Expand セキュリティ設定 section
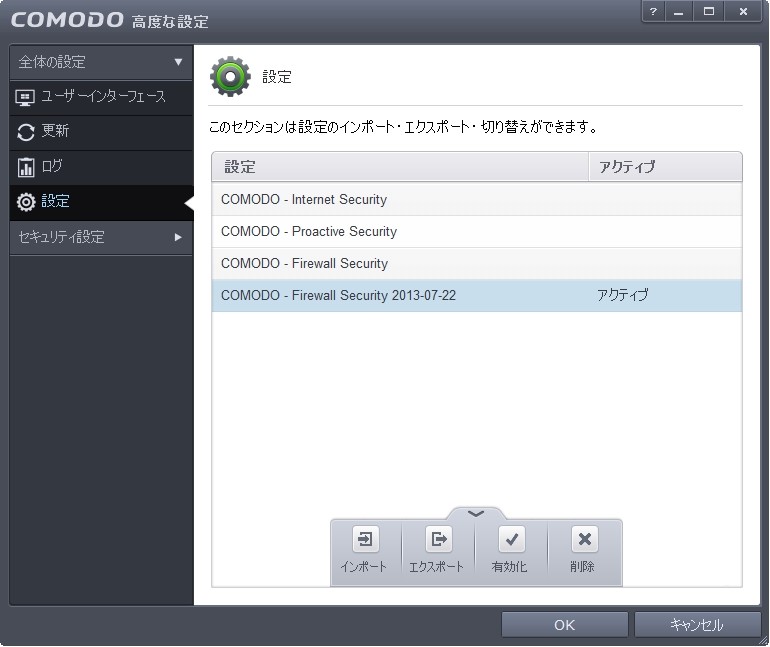770x647 pixels. coord(101,238)
